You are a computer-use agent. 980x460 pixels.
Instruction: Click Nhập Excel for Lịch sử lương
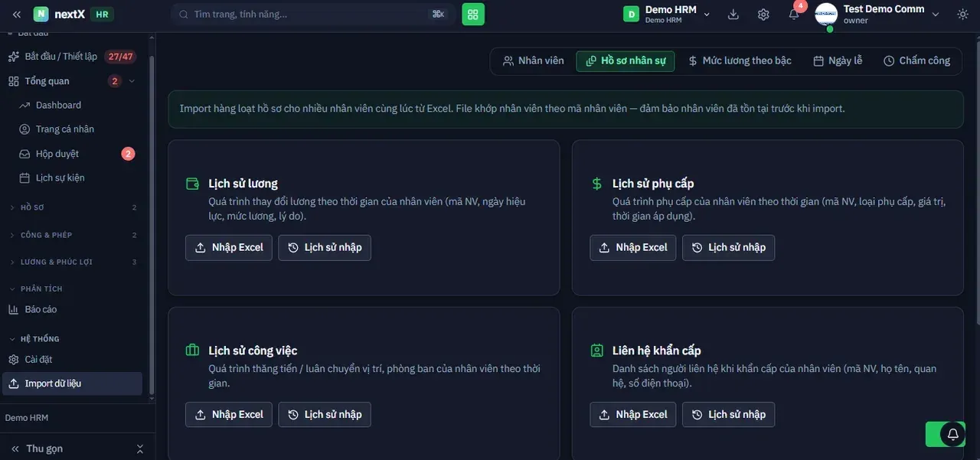pyautogui.click(x=229, y=247)
